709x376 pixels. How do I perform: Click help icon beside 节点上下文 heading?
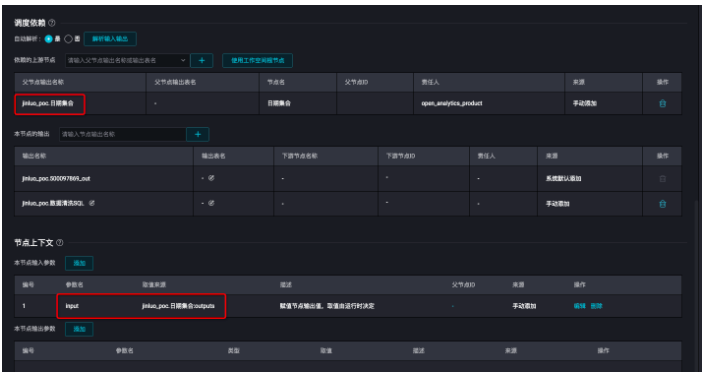(x=60, y=243)
